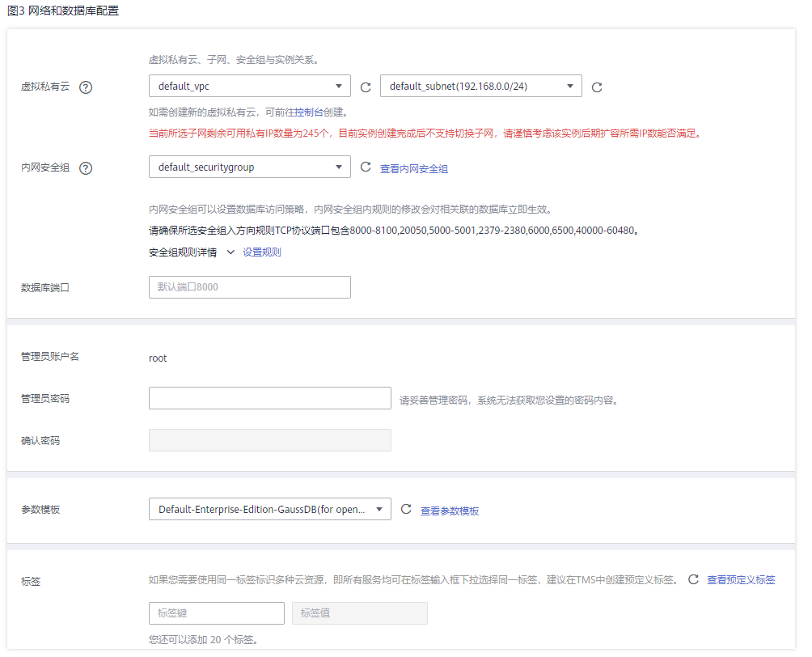Open the Default-Enterprise-Edition parameter template dropdown
The width and height of the screenshot is (812, 657).
point(270,509)
